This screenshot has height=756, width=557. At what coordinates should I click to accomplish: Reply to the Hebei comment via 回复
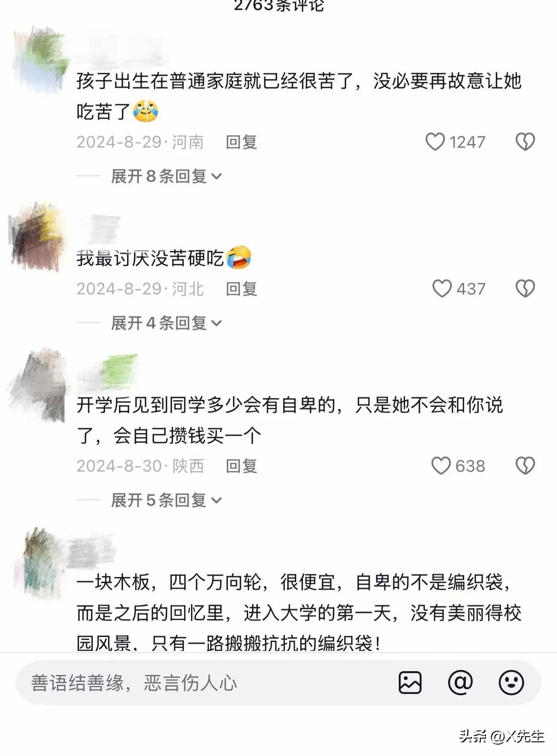point(241,289)
